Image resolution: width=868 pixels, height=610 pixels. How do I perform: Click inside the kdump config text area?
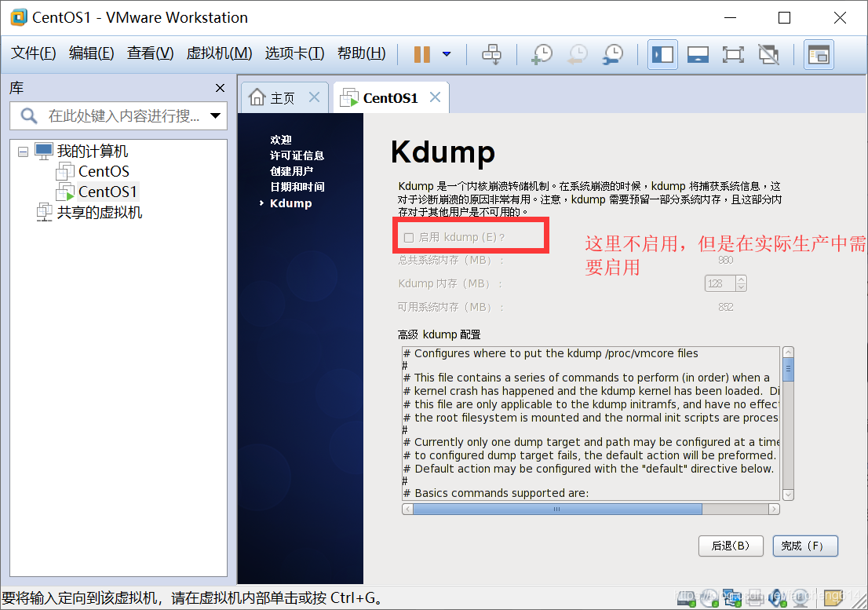(x=591, y=423)
